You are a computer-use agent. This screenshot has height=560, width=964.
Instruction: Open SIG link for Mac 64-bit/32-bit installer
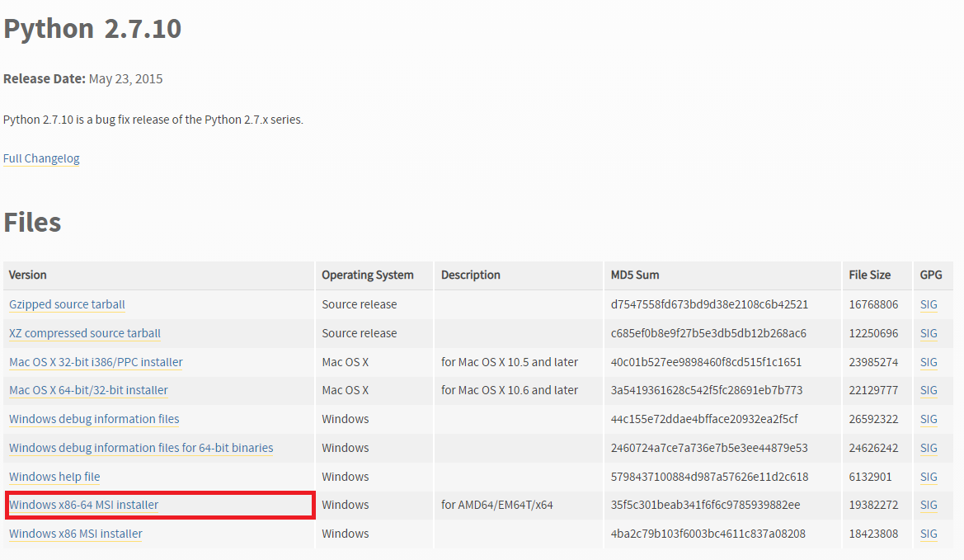pyautogui.click(x=929, y=390)
